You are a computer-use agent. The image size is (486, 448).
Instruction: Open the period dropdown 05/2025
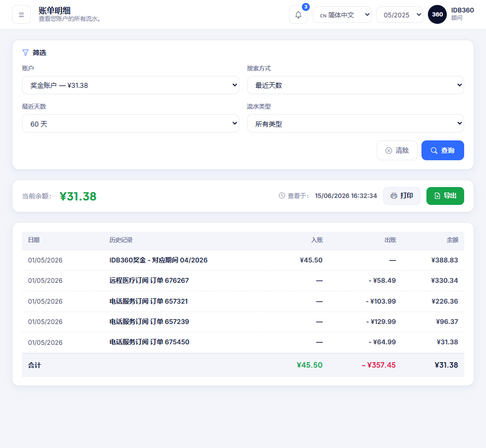400,15
